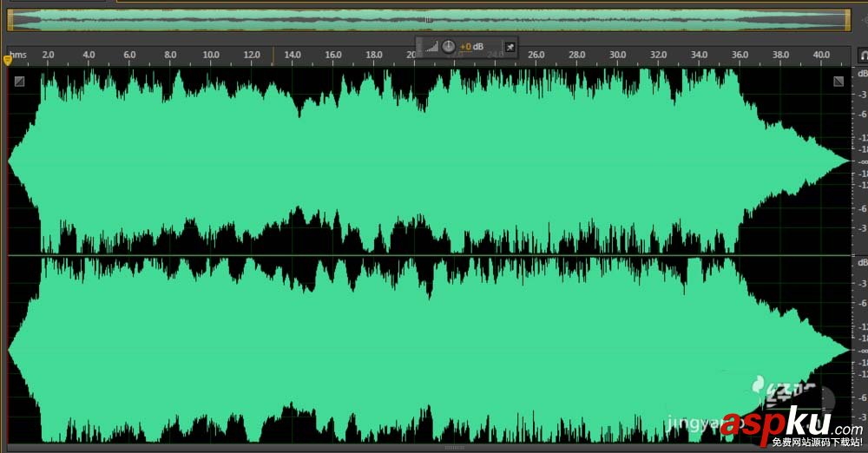Click the right edge handle of the overview navigator
The image size is (868, 453).
(847, 20)
